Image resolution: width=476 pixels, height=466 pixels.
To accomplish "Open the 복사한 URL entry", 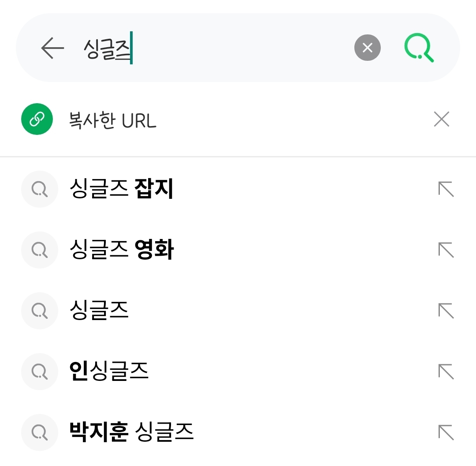I will [x=113, y=120].
